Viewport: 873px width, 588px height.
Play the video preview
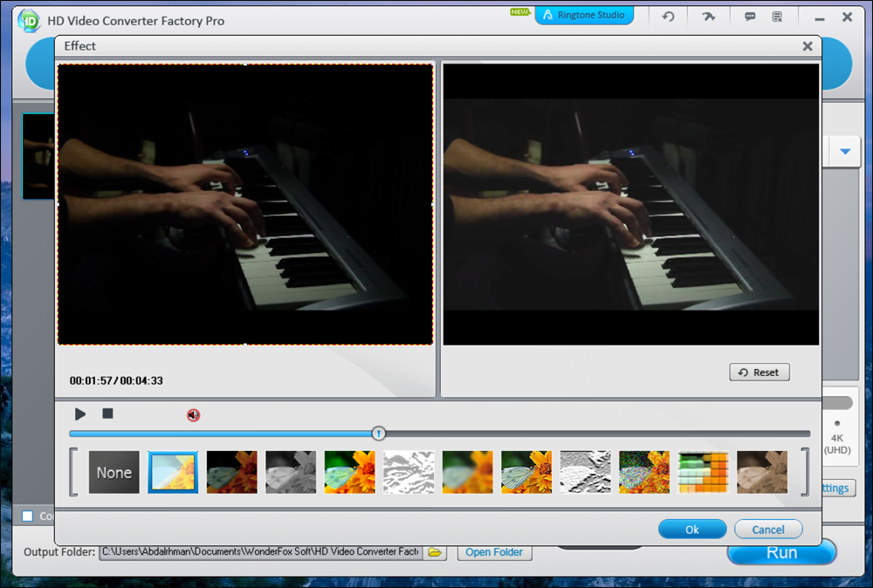click(x=80, y=414)
